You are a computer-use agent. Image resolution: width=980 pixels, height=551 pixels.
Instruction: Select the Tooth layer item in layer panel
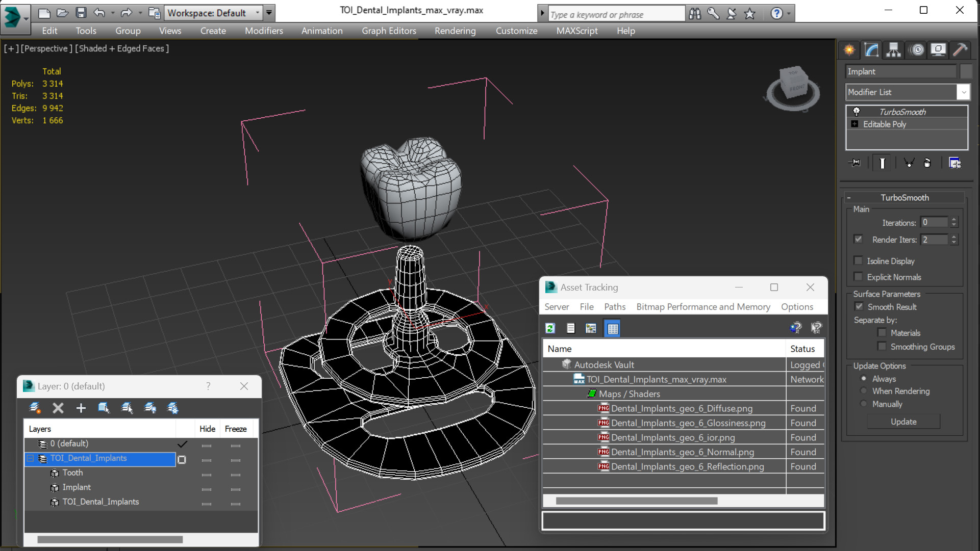72,473
